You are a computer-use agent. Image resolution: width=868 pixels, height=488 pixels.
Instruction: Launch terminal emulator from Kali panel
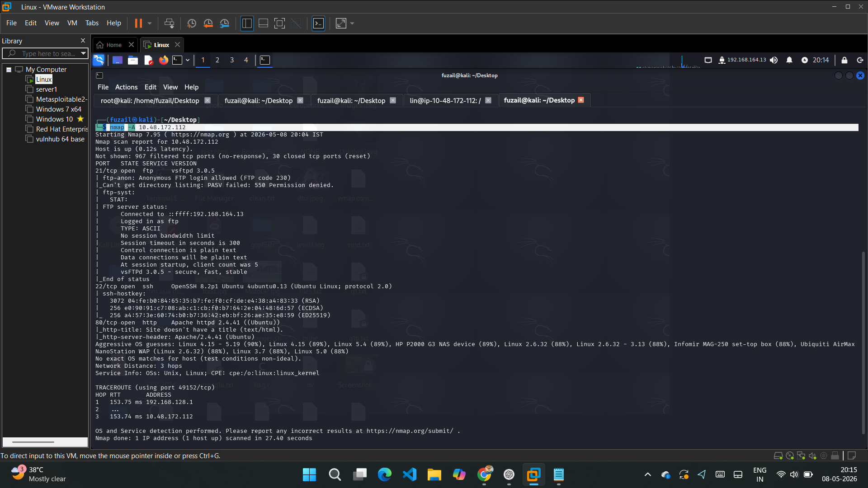coord(177,60)
